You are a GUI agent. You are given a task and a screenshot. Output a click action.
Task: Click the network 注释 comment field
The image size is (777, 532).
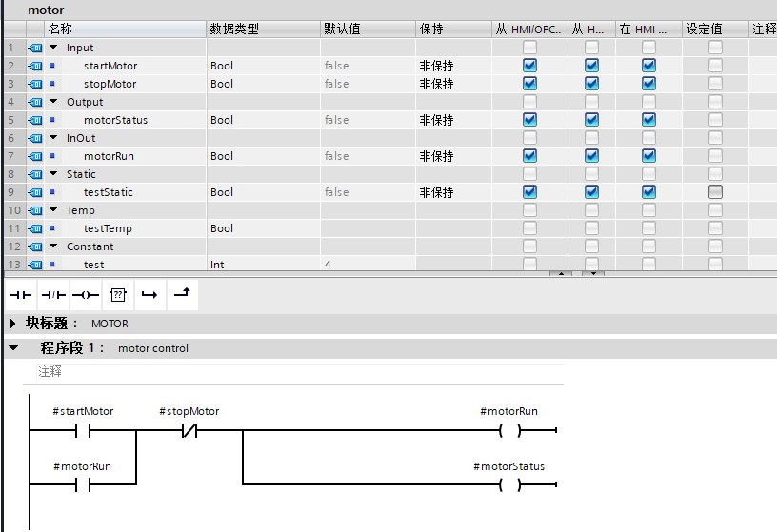(300, 371)
